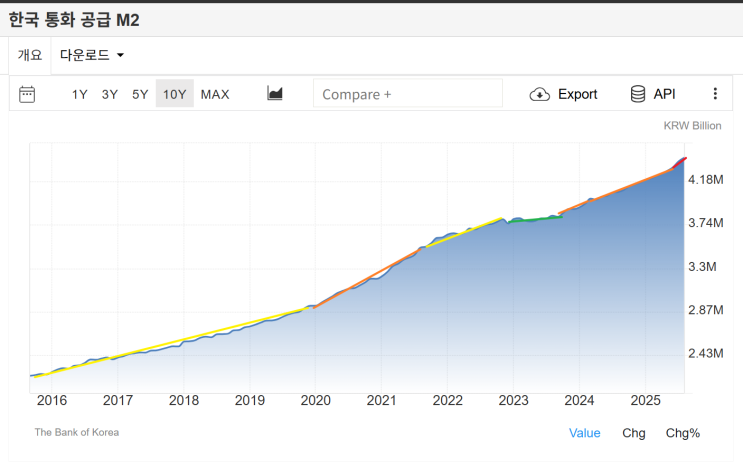743x469 pixels.
Task: Click the 2025 x-axis label
Action: (645, 401)
